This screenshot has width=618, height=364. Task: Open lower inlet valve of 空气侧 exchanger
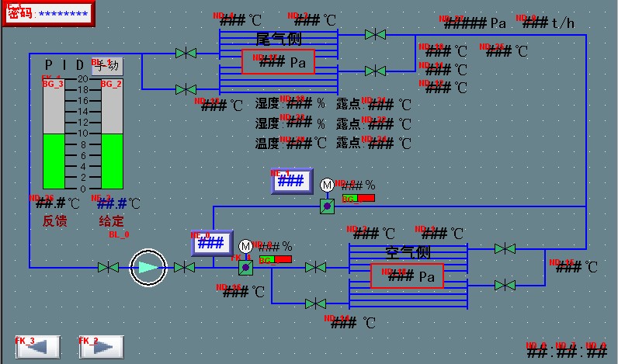pyautogui.click(x=315, y=303)
